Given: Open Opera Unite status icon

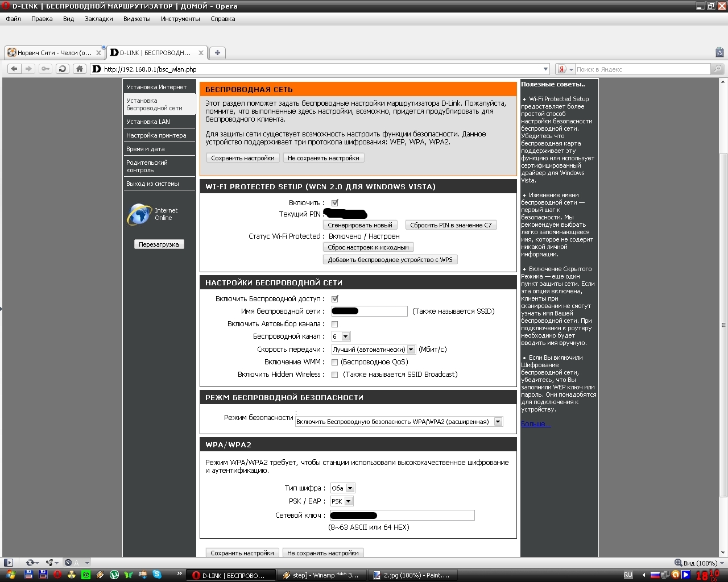Looking at the screenshot, I should coord(49,563).
